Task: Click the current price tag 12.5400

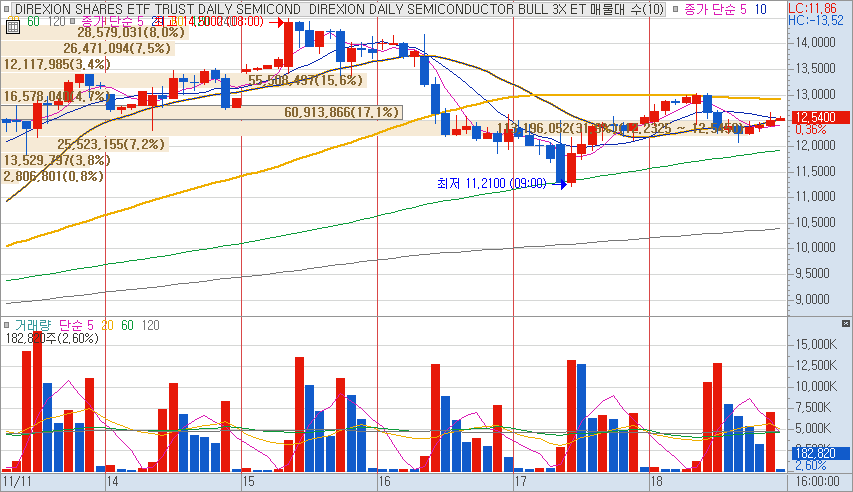Action: point(819,118)
